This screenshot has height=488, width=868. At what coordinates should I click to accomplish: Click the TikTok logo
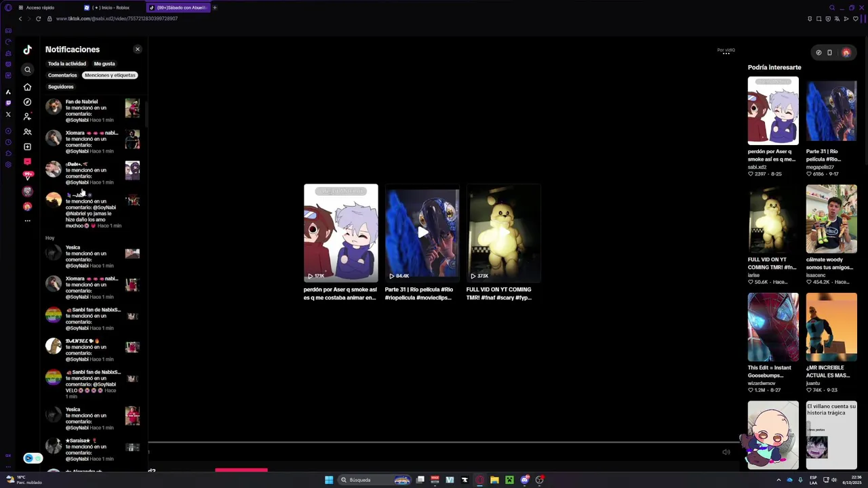27,49
